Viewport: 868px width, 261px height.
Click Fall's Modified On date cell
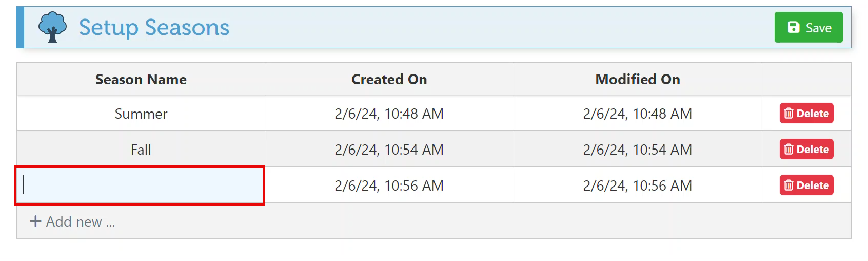click(637, 150)
